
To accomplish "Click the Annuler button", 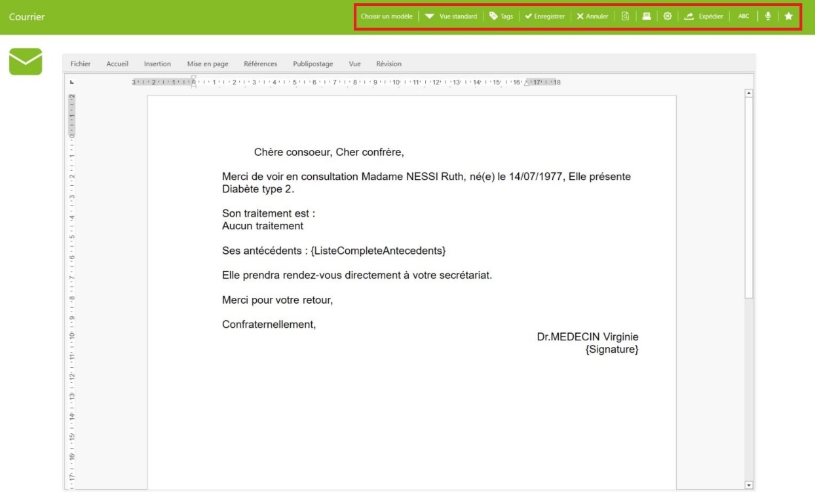I will [x=592, y=16].
